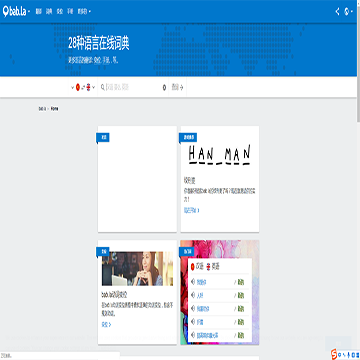
Task: Open the HANGMAN game image
Action: point(219,155)
